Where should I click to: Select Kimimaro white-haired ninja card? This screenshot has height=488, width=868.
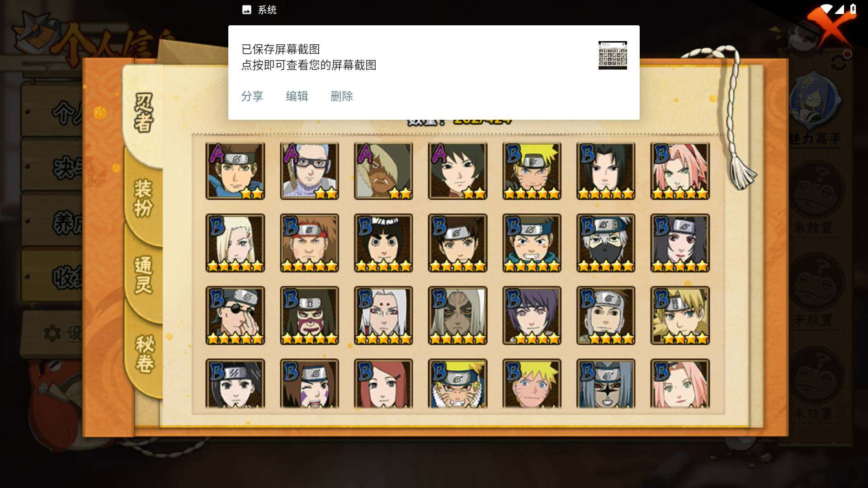pyautogui.click(x=383, y=315)
